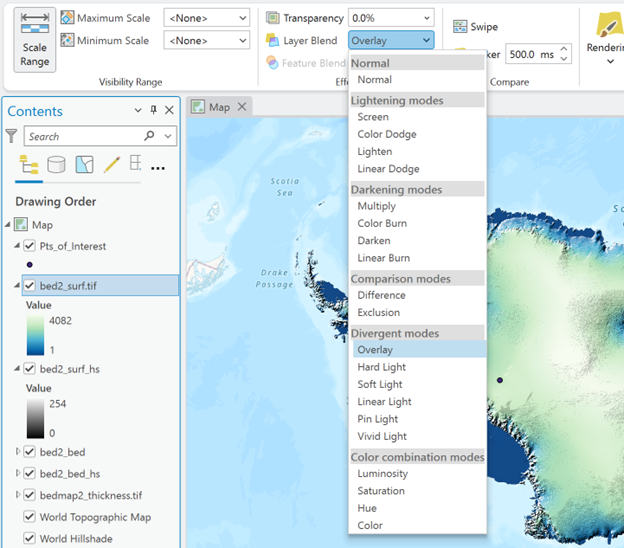Click the filter funnel icon in Contents
Screen dimensions: 624x548
coord(12,136)
